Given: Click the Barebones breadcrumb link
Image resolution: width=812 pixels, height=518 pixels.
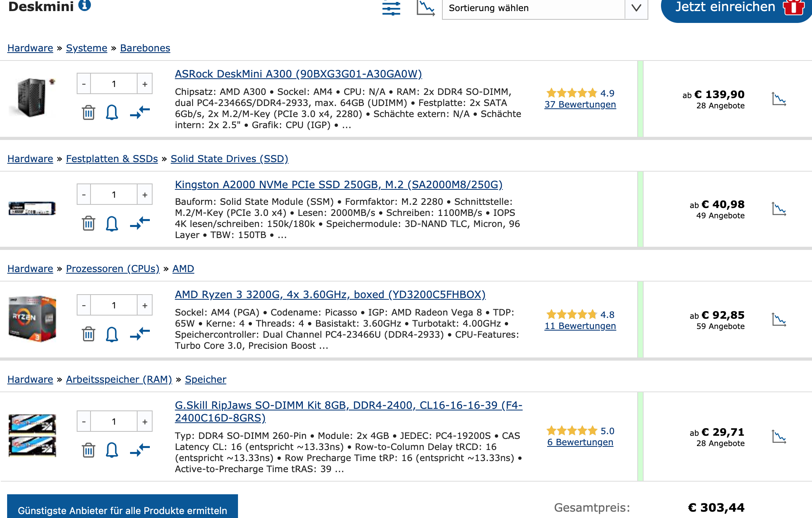Looking at the screenshot, I should point(145,48).
